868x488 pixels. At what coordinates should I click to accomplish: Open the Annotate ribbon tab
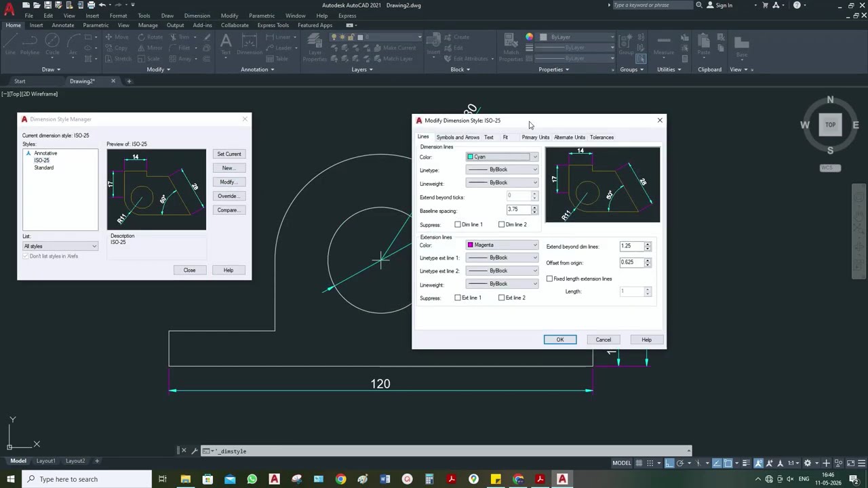[63, 25]
